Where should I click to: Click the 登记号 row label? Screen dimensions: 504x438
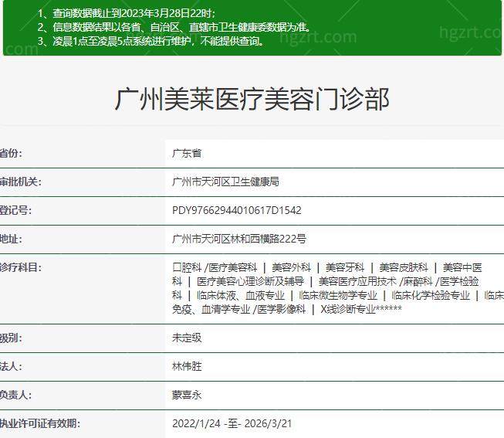(x=15, y=210)
